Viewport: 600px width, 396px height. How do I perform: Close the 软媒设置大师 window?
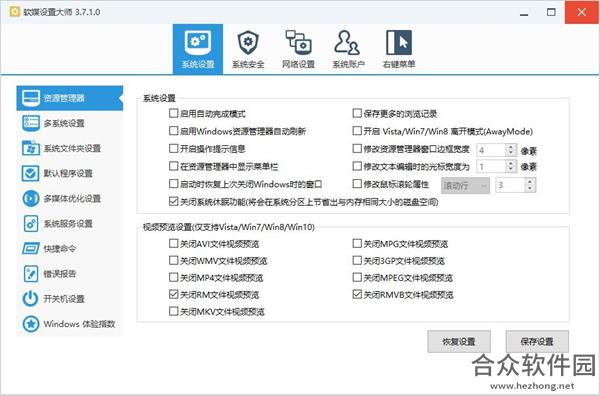click(x=582, y=12)
